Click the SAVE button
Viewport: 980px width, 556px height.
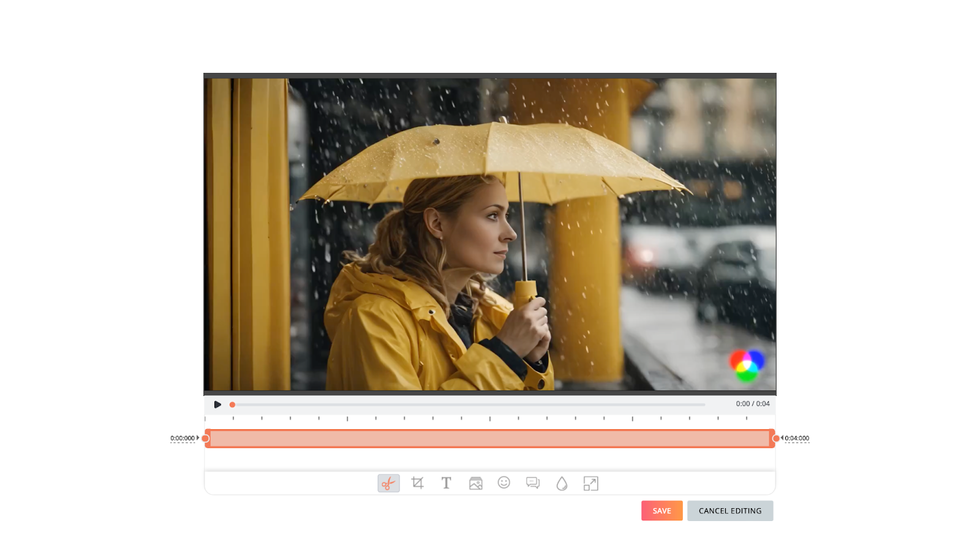pyautogui.click(x=661, y=511)
